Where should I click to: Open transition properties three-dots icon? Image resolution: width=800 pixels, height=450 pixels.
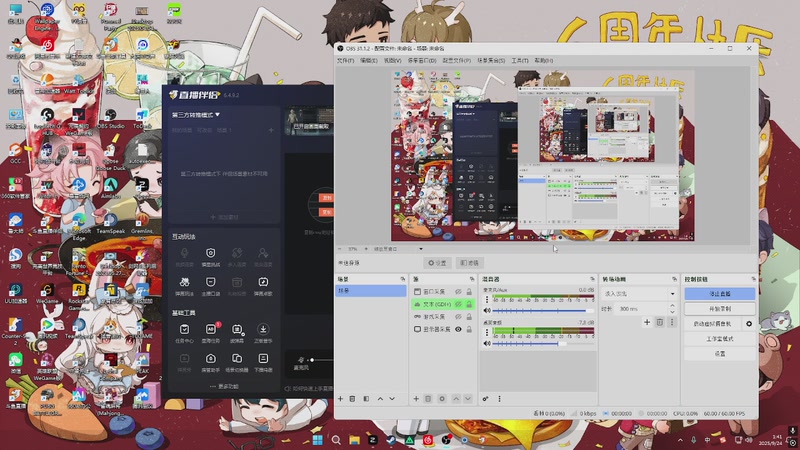pos(671,322)
